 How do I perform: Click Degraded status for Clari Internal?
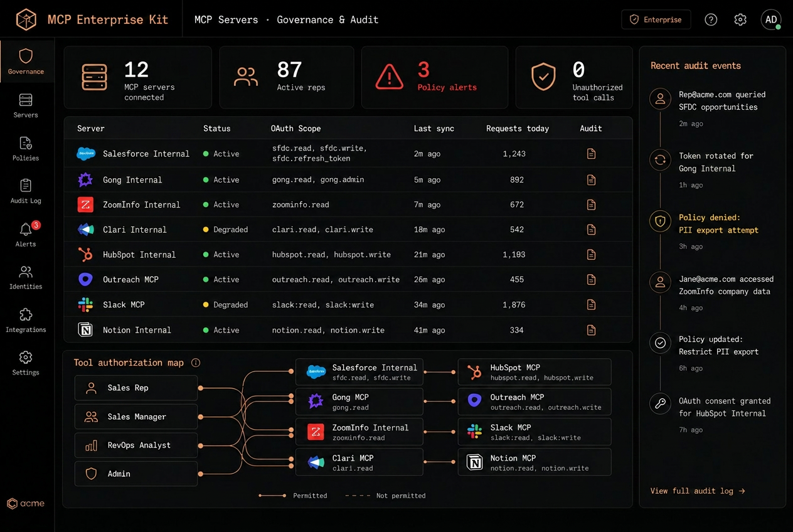[x=225, y=230]
